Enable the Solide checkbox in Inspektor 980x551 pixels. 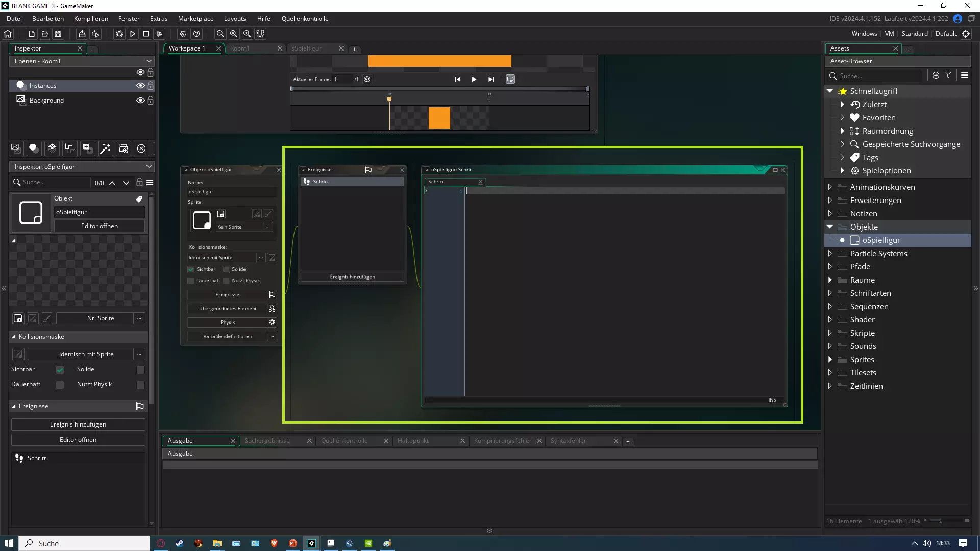coord(140,370)
